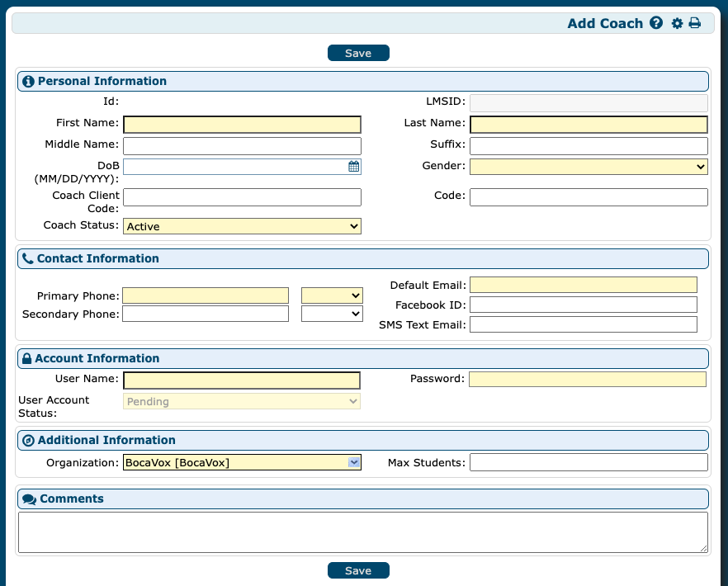
Task: Click the top Save button
Action: [x=358, y=52]
